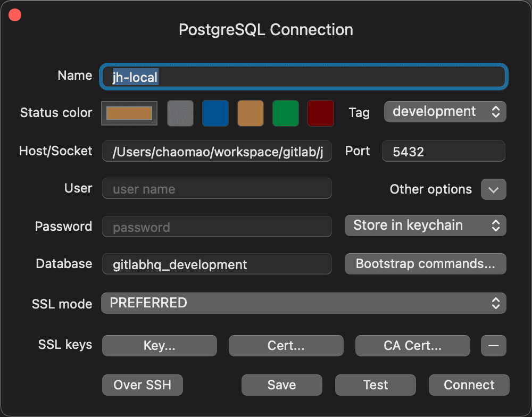This screenshot has height=417, width=532.
Task: Select the green status color swatch
Action: coord(286,113)
